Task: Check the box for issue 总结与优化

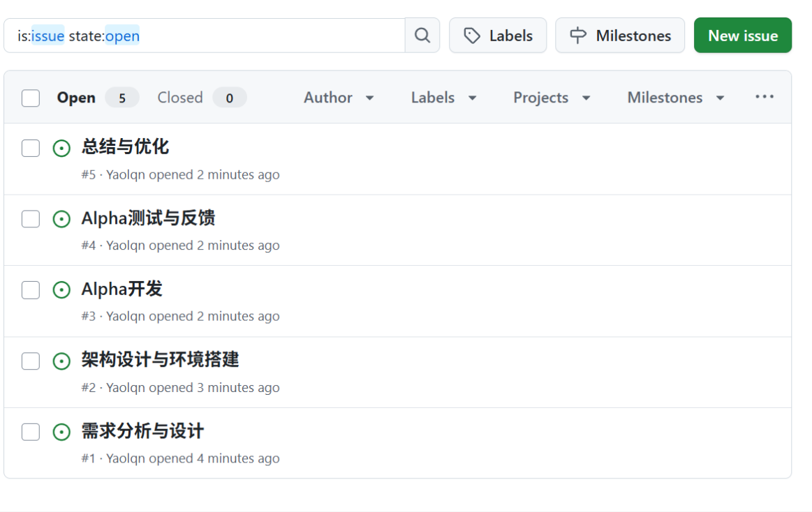Action: coord(31,148)
